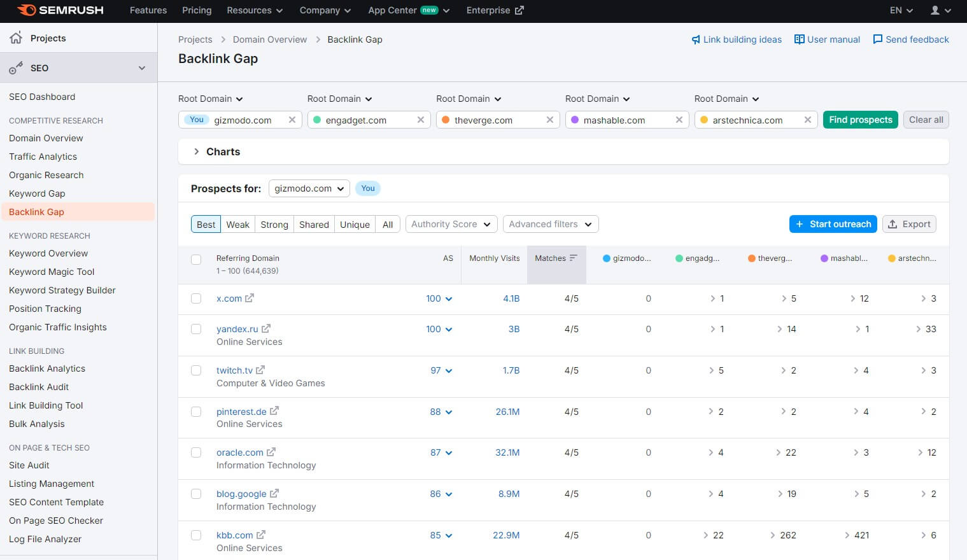Select the yandex.ru row checkbox
Viewport: 967px width, 560px height.
pyautogui.click(x=196, y=329)
